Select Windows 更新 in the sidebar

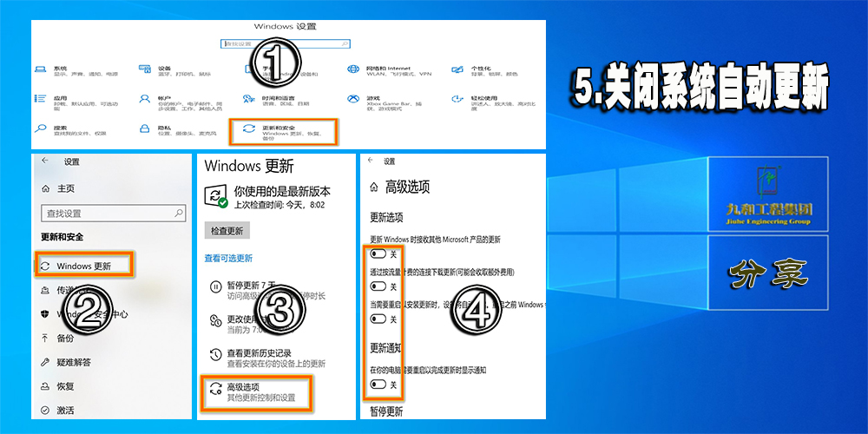click(x=84, y=266)
